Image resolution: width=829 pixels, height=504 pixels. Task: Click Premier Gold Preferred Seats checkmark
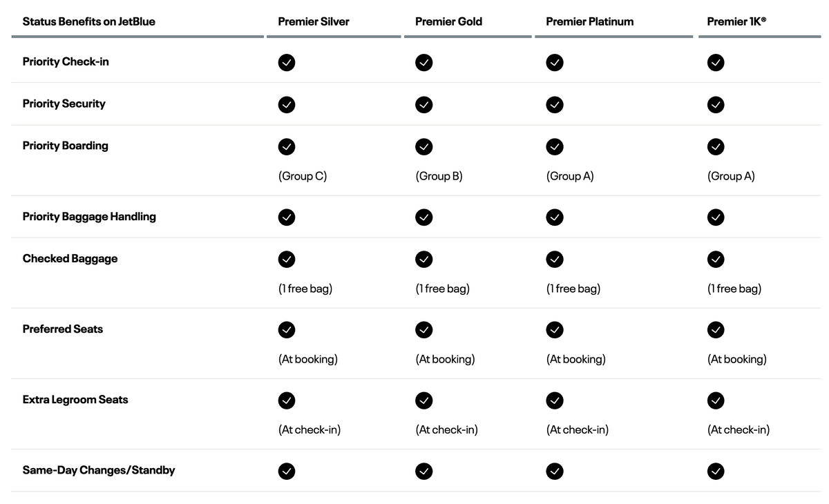pos(423,330)
